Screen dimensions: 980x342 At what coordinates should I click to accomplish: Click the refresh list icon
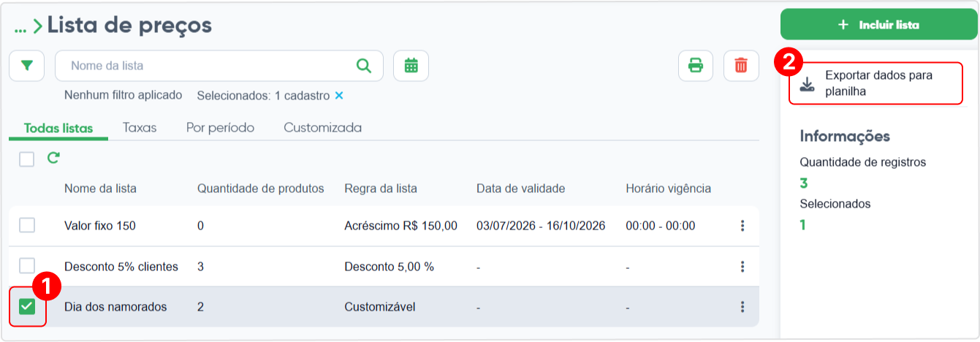[53, 158]
